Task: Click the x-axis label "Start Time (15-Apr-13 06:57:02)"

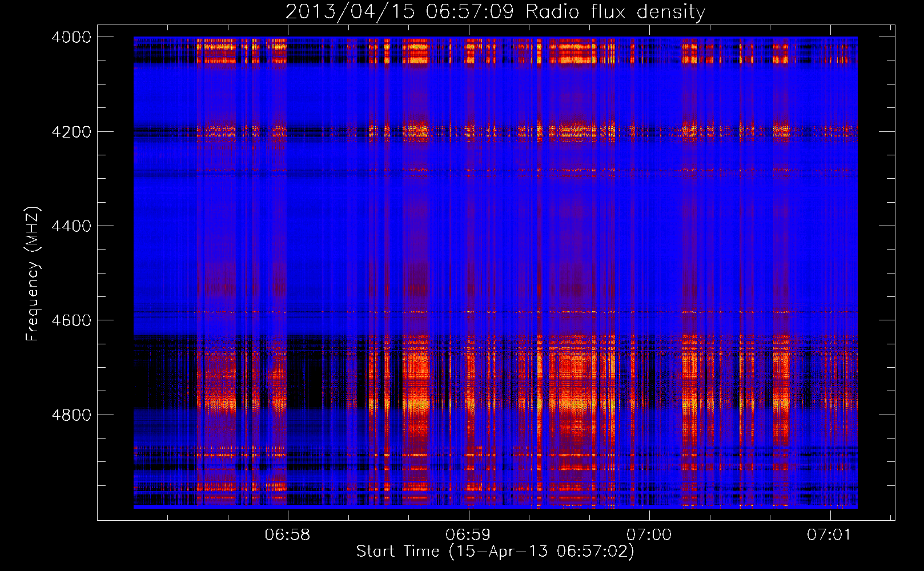Action: pyautogui.click(x=495, y=552)
